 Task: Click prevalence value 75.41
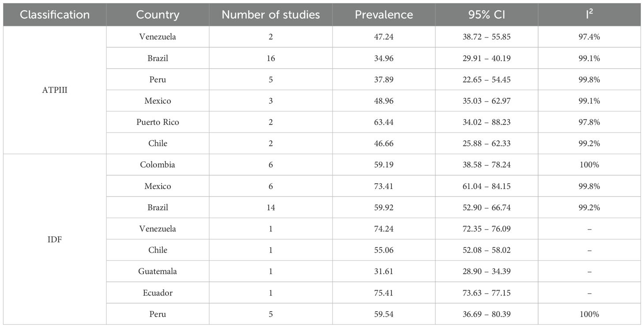384,292
